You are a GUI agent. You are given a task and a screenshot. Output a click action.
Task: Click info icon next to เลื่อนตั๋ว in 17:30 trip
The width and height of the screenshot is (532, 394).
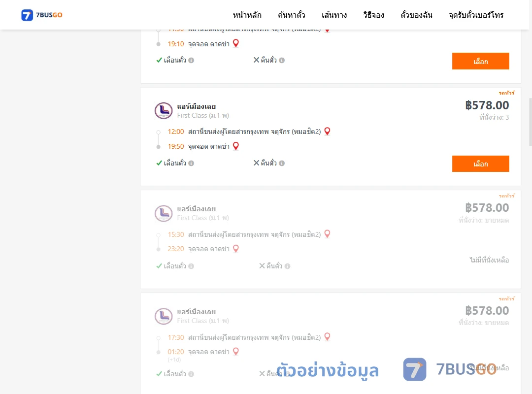point(191,374)
